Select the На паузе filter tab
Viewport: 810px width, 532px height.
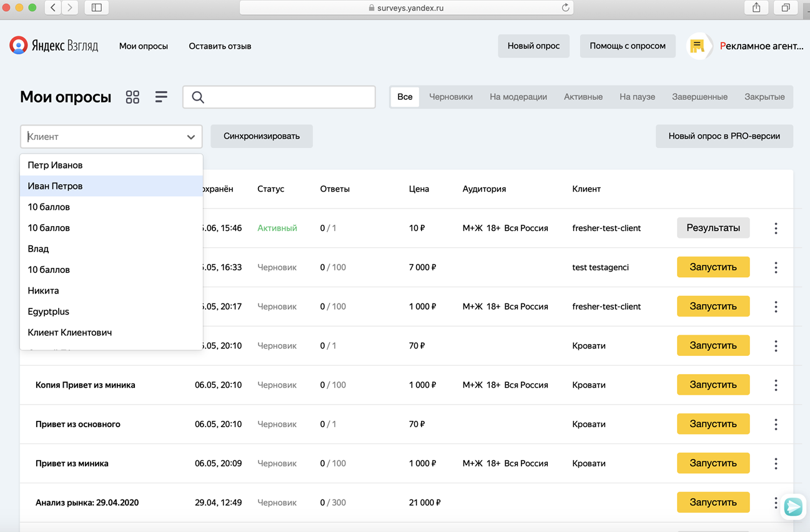[x=637, y=97]
